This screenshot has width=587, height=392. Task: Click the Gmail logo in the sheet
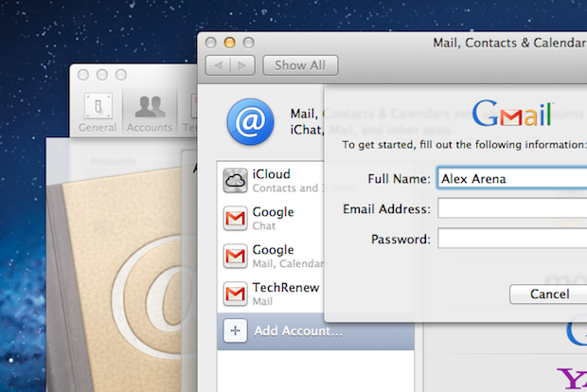512,114
